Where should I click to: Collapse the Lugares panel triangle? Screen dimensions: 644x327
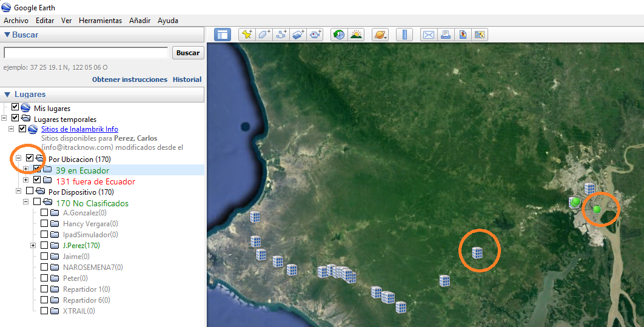(7, 95)
